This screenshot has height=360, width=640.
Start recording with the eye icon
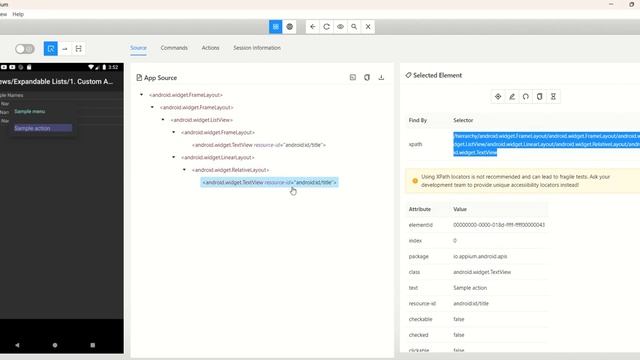click(x=340, y=27)
